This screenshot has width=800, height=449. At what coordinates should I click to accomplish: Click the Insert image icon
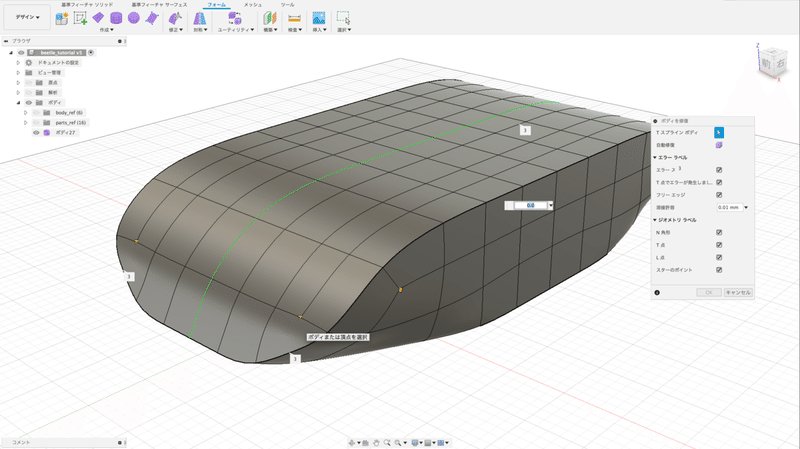point(318,18)
